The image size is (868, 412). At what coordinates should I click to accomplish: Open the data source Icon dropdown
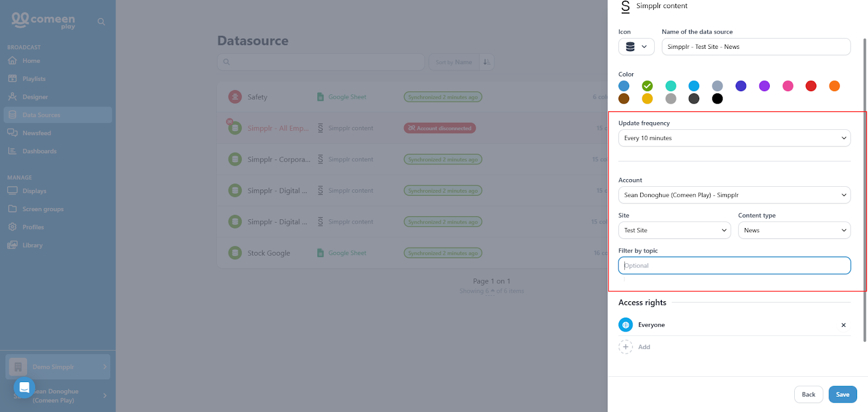[636, 47]
